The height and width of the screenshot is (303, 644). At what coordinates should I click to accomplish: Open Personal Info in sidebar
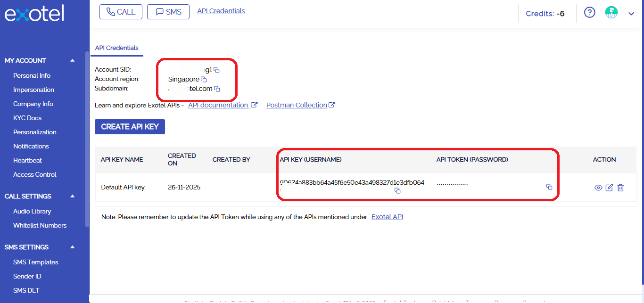pos(32,75)
